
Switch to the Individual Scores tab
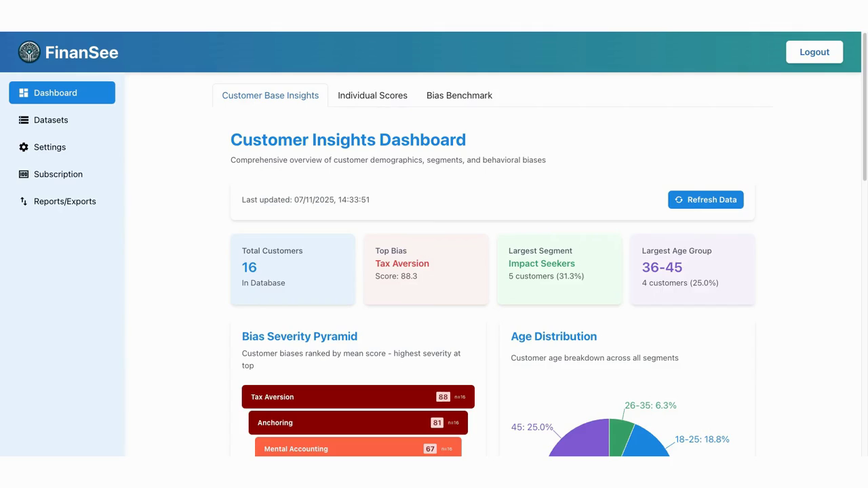pos(372,96)
